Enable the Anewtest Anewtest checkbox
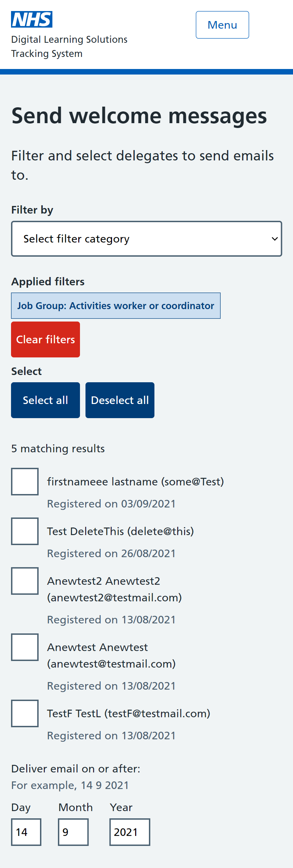 (x=25, y=647)
